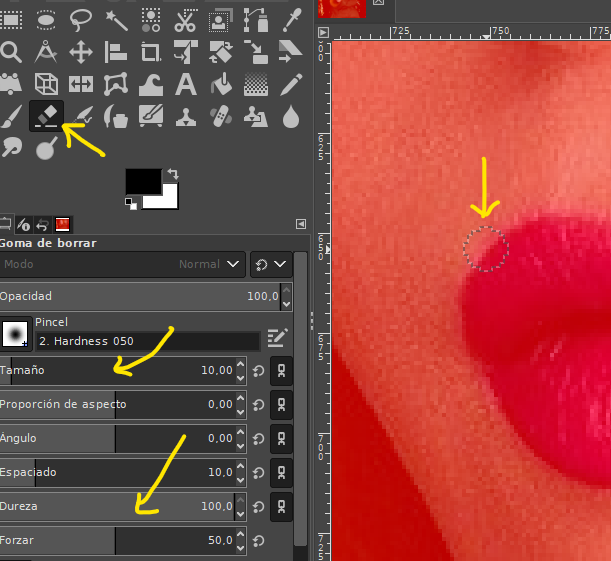Choose the Color Picker eyedropper tool

(291, 18)
